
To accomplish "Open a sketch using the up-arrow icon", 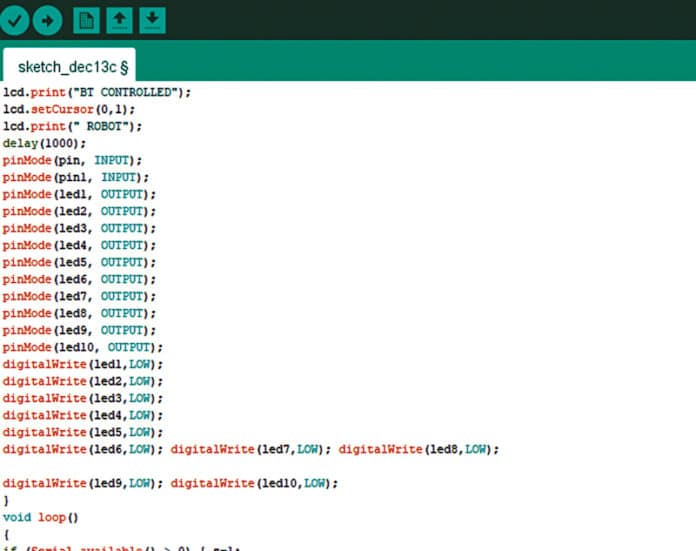I will click(119, 19).
